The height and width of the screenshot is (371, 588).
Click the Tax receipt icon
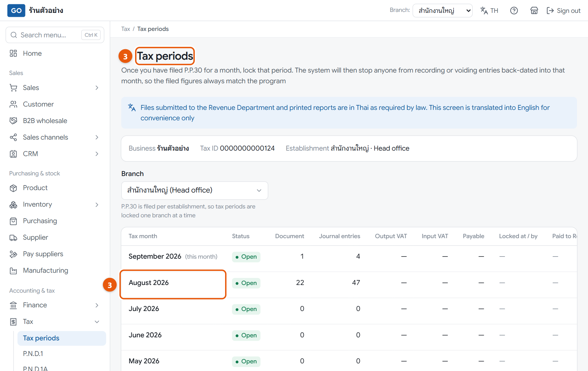coord(13,322)
